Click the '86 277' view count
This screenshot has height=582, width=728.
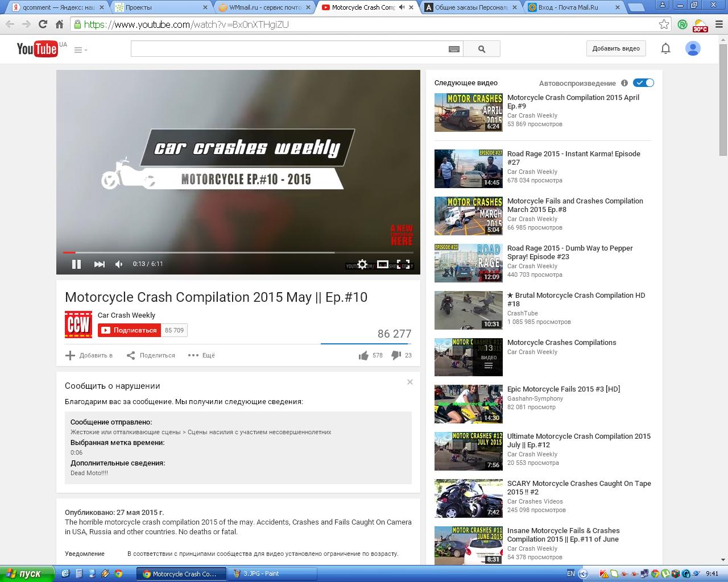click(x=394, y=334)
